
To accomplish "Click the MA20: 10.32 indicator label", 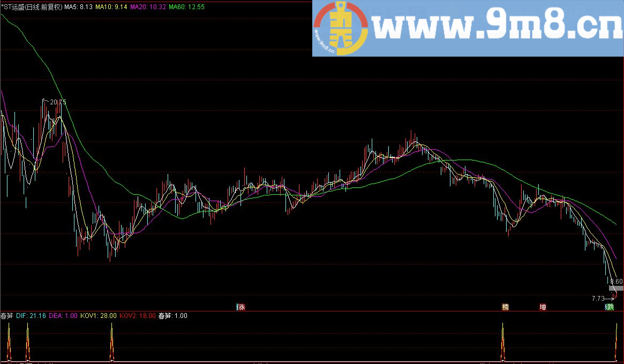I will 148,7.
